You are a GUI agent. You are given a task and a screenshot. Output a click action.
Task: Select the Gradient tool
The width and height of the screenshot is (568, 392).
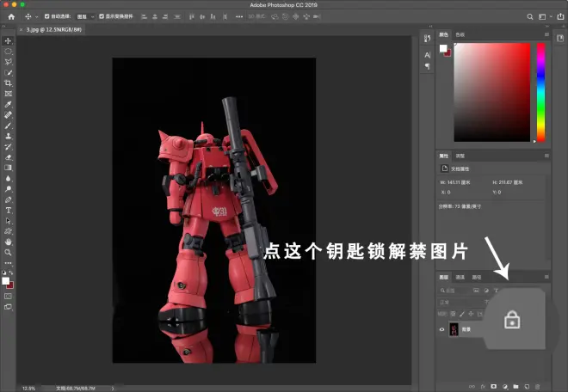[8, 168]
